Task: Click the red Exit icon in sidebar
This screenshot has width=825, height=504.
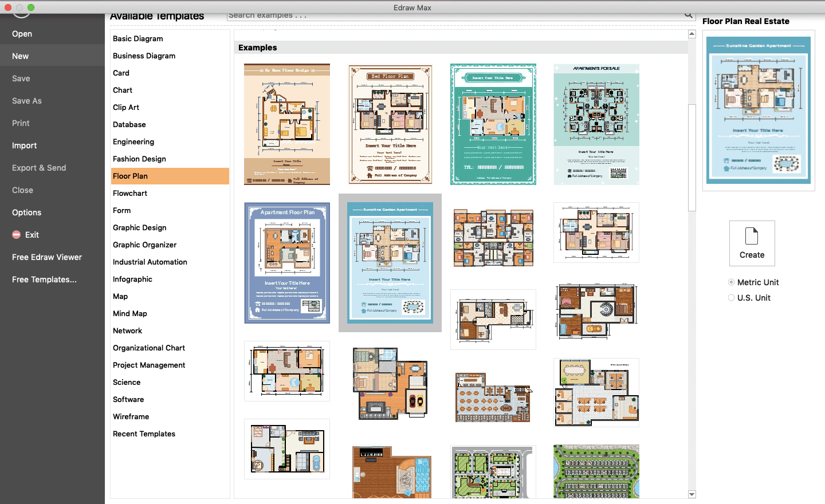Action: [17, 235]
